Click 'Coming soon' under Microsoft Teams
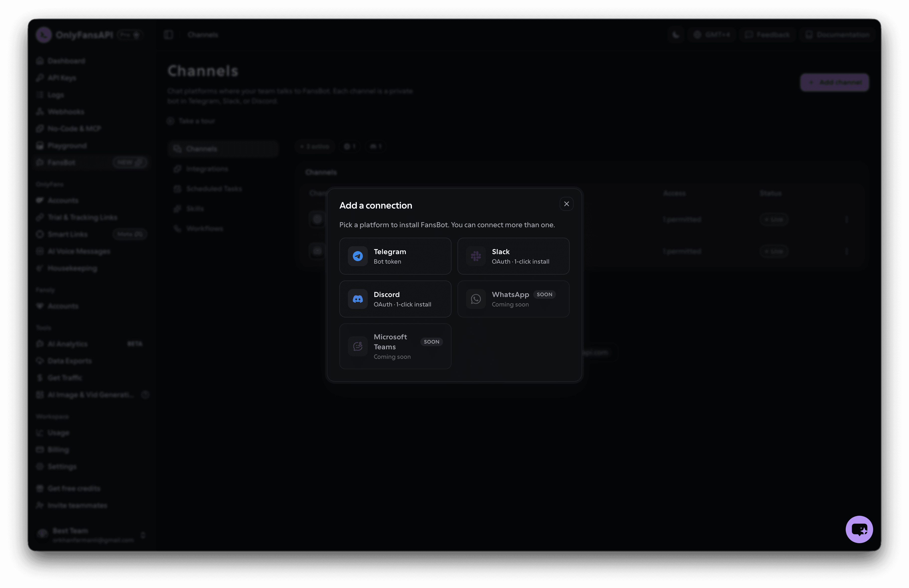909x588 pixels. click(392, 357)
